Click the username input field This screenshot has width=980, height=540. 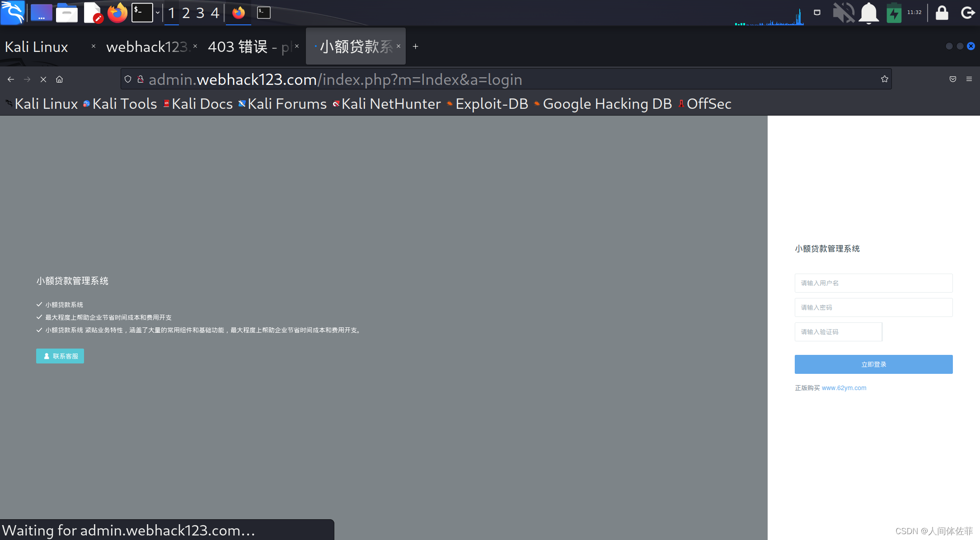pyautogui.click(x=873, y=283)
